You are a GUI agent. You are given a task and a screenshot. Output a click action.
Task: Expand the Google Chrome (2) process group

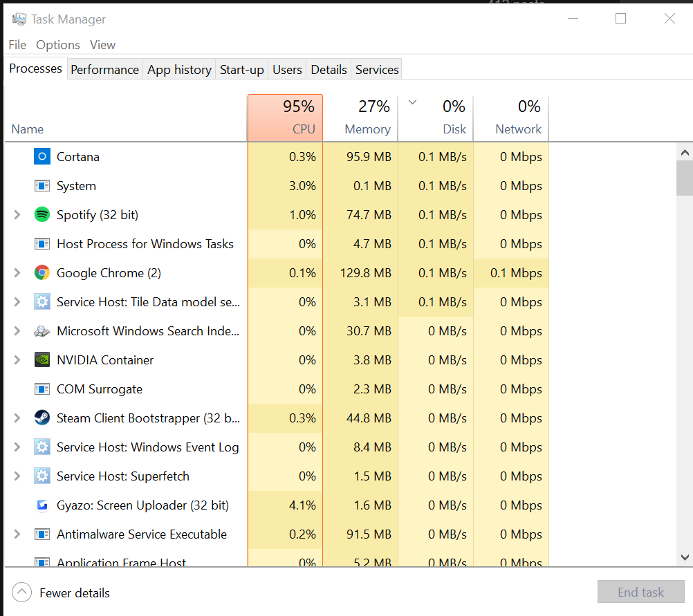(x=17, y=272)
